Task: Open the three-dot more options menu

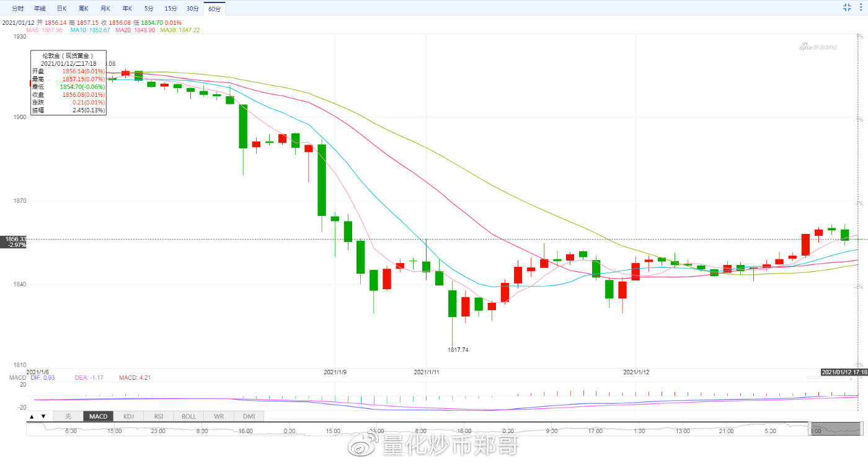Action: point(861,7)
